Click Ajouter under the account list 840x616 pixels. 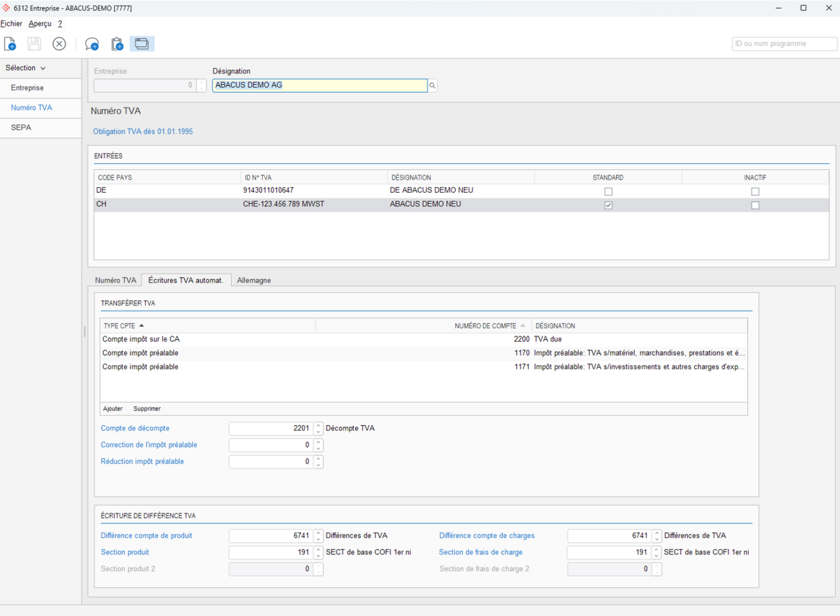click(x=113, y=409)
